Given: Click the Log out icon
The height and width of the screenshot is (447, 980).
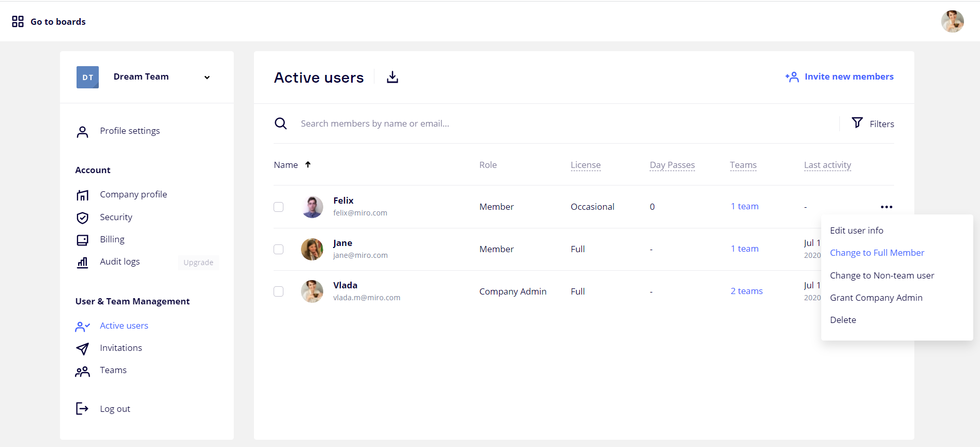Looking at the screenshot, I should pos(82,409).
